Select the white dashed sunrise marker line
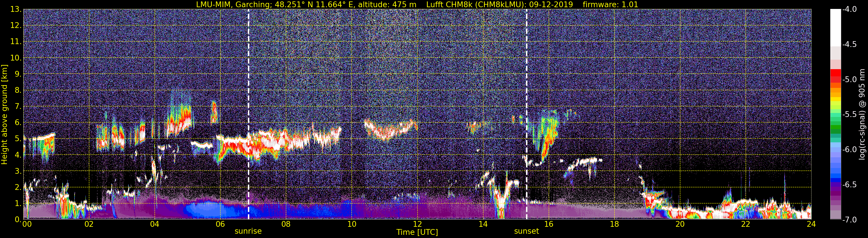This screenshot has width=868, height=238. point(249,114)
